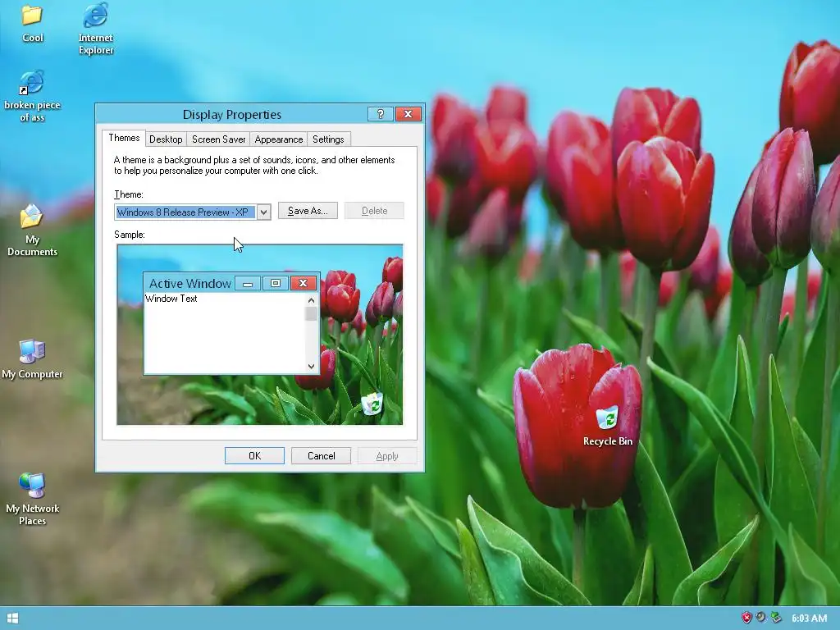Click the help question mark button
This screenshot has width=840, height=630.
[x=381, y=114]
